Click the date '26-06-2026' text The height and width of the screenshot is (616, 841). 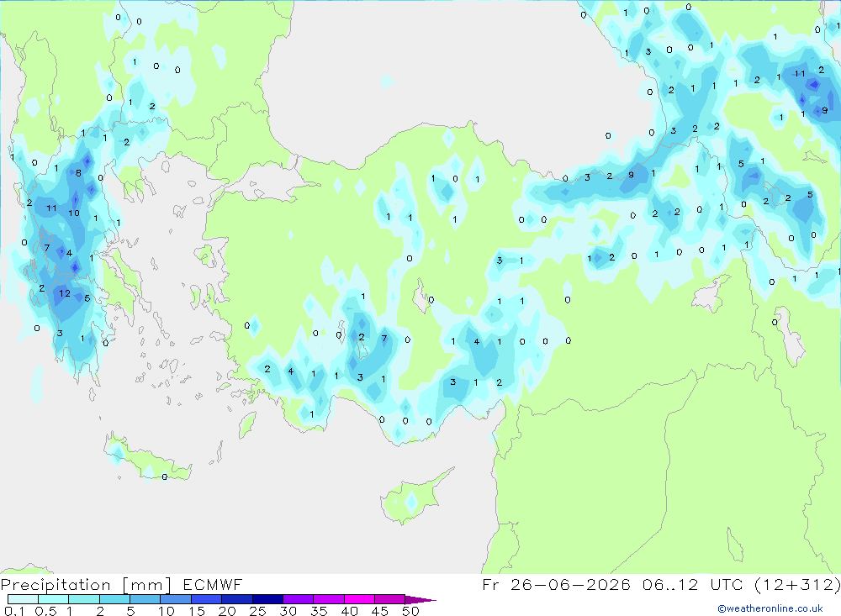click(x=570, y=584)
